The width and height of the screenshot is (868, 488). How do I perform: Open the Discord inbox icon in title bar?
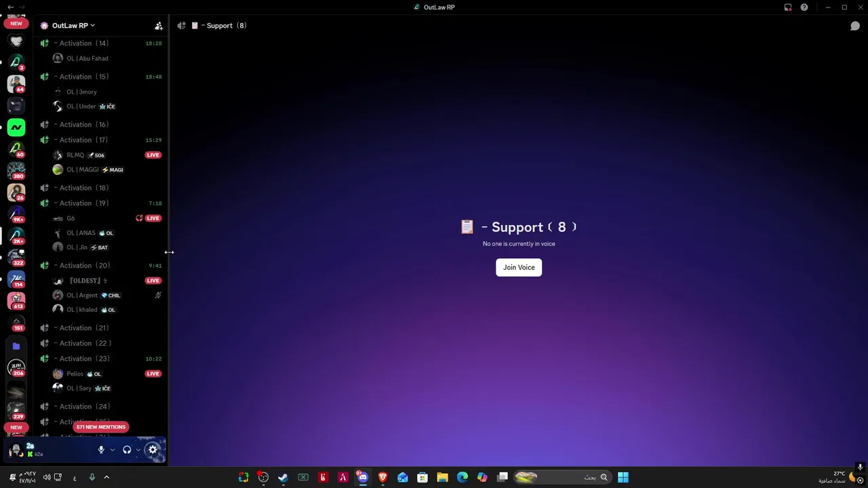click(x=788, y=7)
